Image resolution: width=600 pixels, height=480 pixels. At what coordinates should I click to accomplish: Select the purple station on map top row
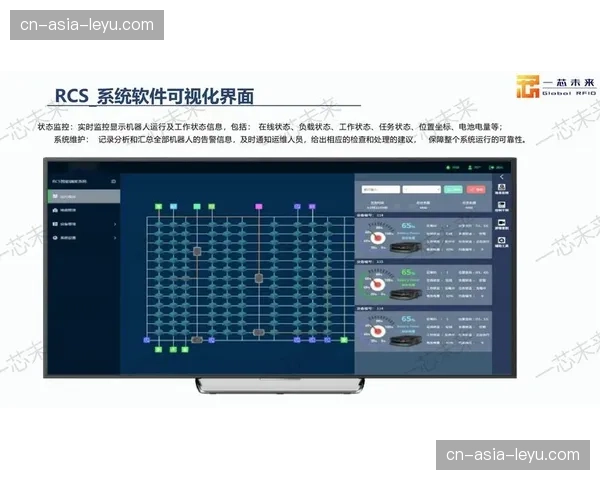312,206
